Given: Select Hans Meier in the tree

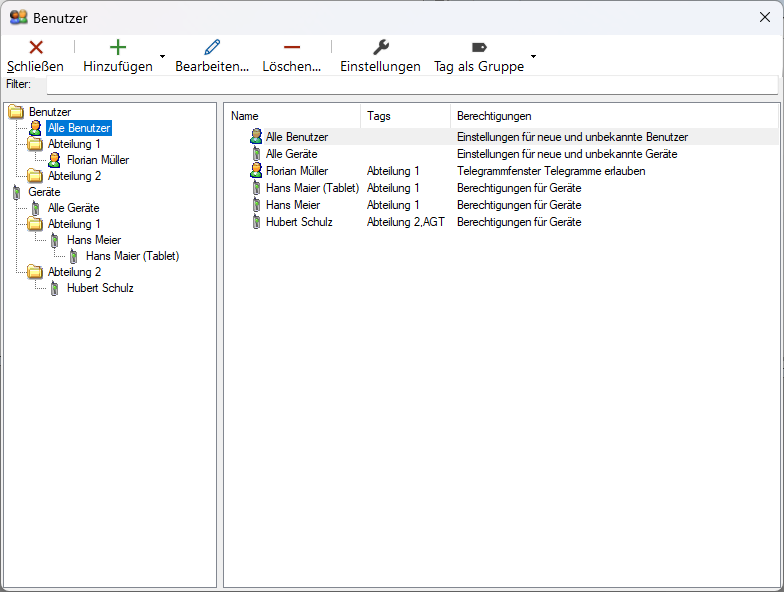Looking at the screenshot, I should point(94,240).
